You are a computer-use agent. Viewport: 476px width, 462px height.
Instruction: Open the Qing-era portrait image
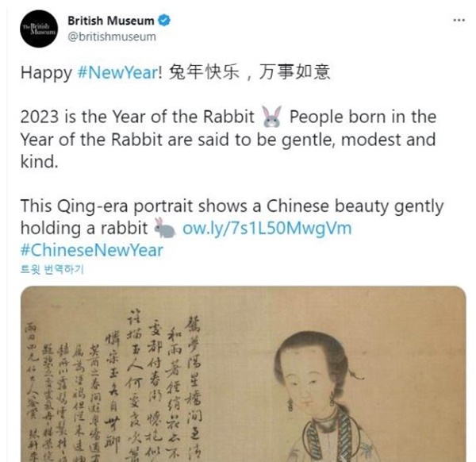244,374
